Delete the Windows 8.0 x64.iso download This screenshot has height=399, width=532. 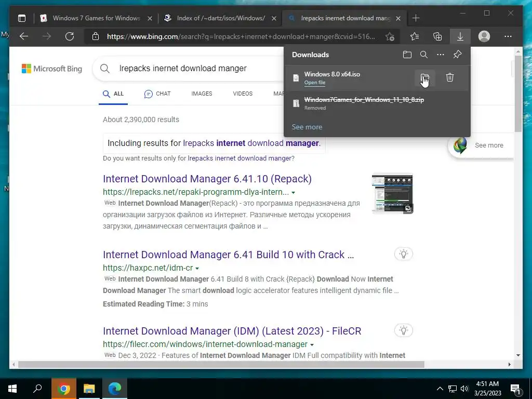click(450, 78)
